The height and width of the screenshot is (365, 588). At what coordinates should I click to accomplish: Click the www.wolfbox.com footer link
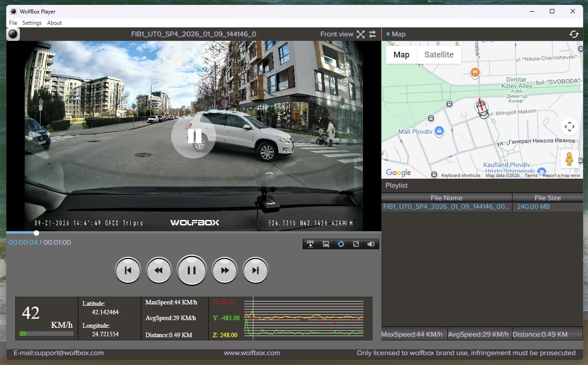[252, 353]
